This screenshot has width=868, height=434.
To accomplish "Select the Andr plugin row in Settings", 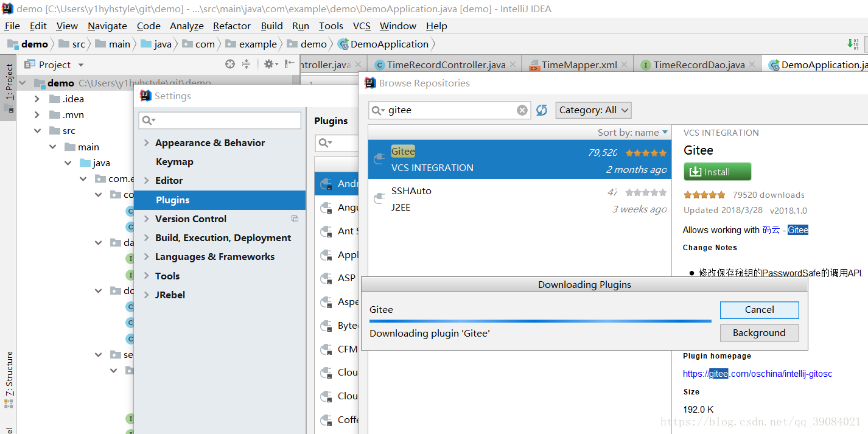I will 337,184.
